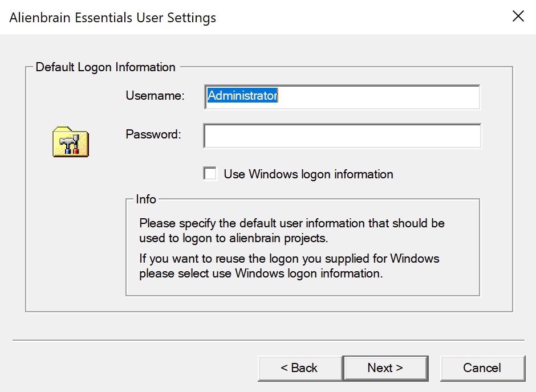Click the folder with hammer icon
536x392 pixels.
pos(70,142)
